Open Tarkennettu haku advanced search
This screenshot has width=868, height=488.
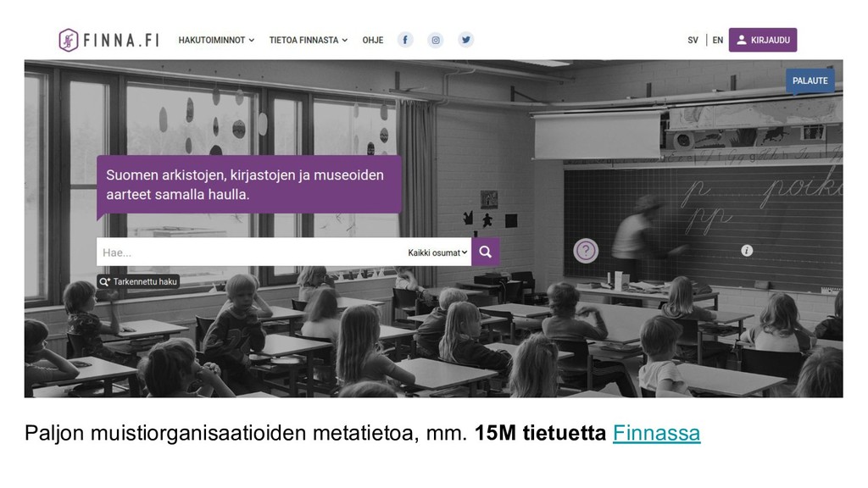tap(138, 281)
